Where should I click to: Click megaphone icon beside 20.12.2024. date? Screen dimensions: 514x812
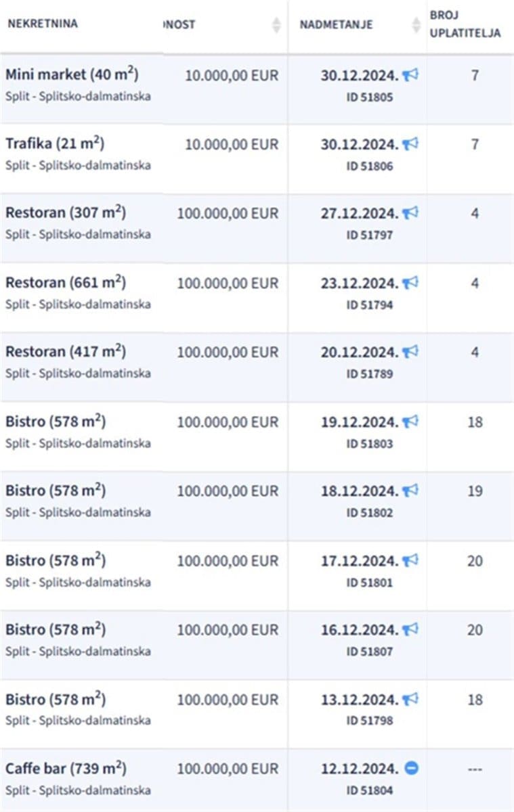pos(410,352)
